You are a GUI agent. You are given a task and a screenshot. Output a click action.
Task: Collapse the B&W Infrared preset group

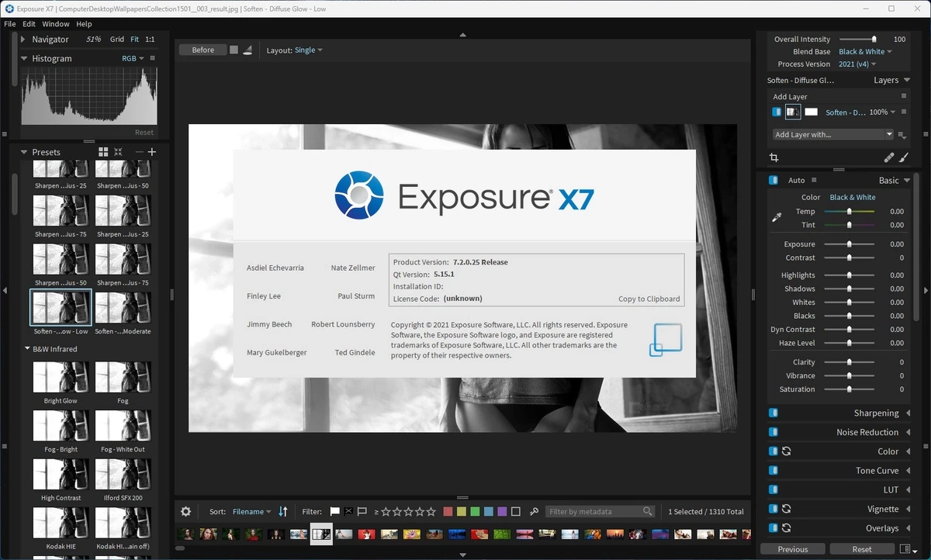(27, 349)
